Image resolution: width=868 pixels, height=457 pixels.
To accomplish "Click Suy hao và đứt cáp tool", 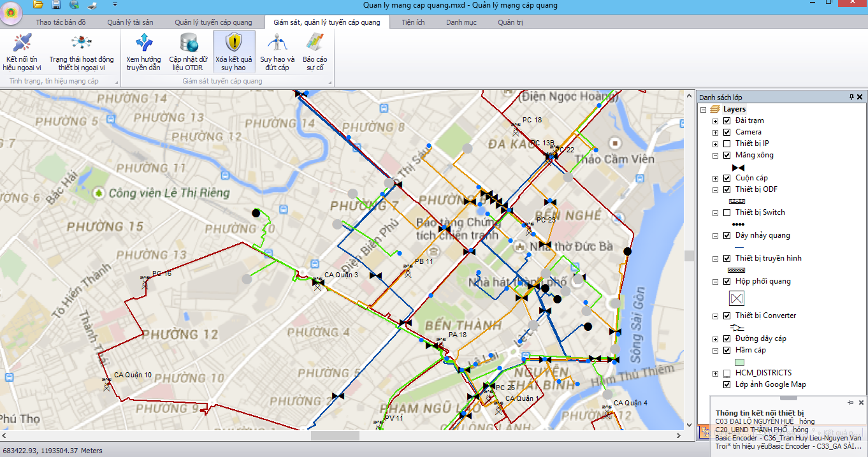I will (277, 52).
